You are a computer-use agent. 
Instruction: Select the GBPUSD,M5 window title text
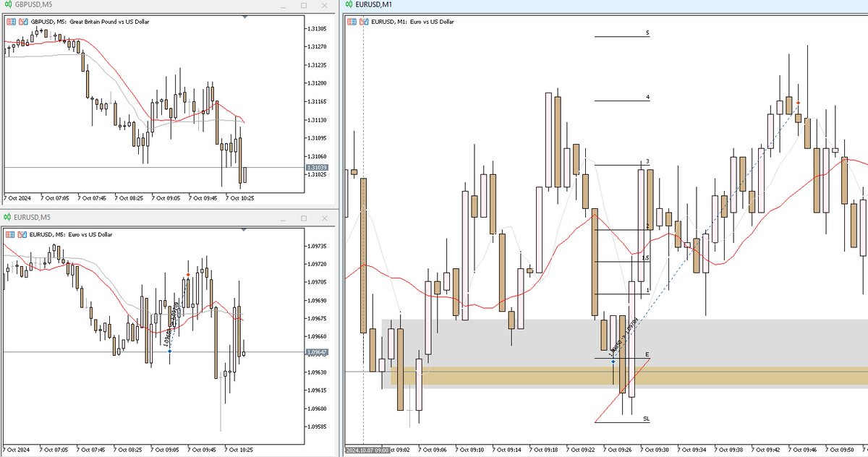33,5
